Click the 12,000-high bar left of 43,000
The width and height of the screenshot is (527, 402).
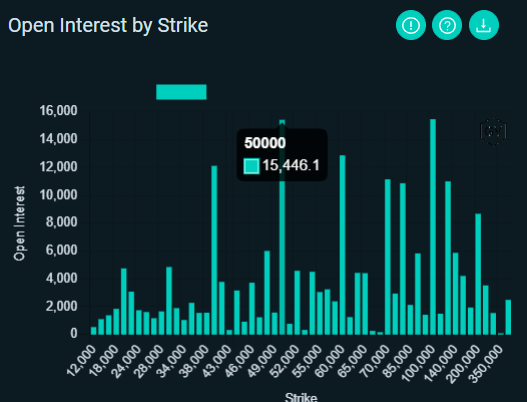point(214,250)
